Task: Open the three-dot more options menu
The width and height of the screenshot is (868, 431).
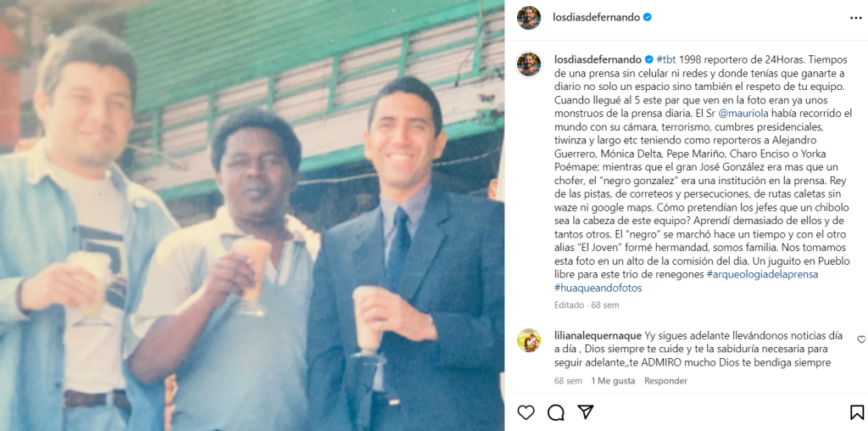Action: [x=856, y=18]
